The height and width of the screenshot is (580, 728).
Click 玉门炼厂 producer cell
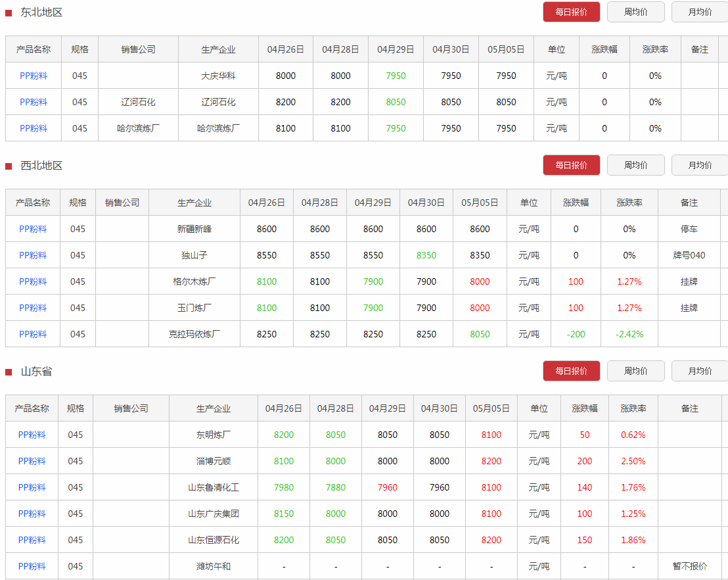point(194,308)
